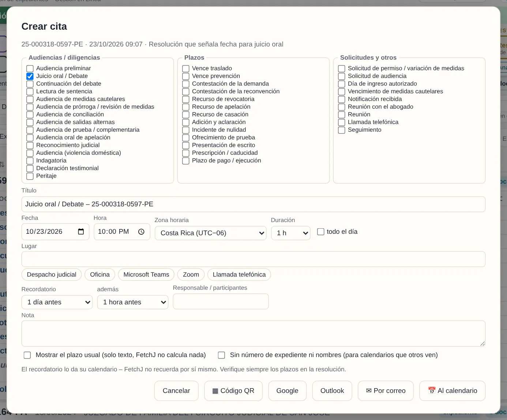Check Incidente de nulidad checkbox

pyautogui.click(x=186, y=130)
